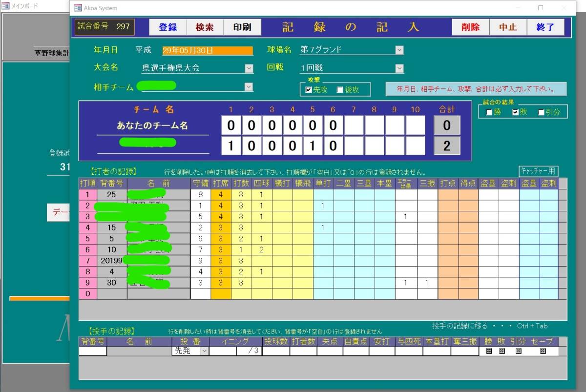Click the 中止 cancel button
Image resolution: width=586 pixels, height=392 pixels.
[x=508, y=27]
